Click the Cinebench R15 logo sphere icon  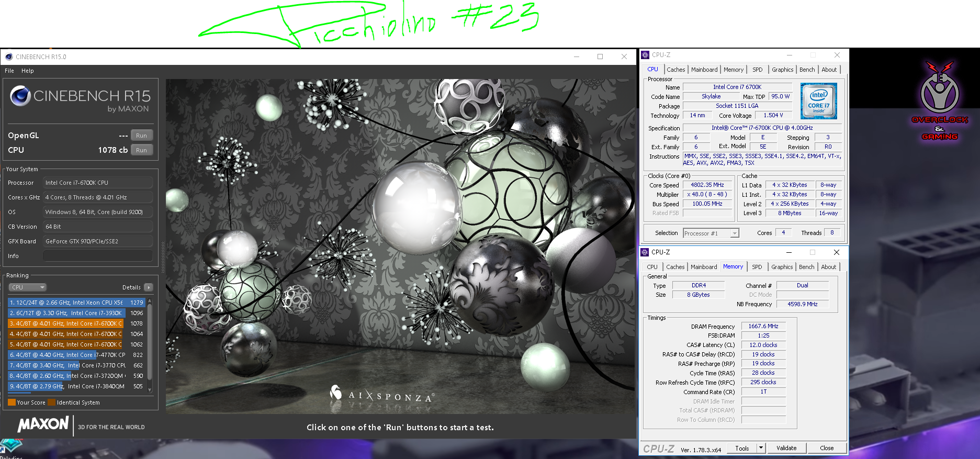(x=20, y=96)
